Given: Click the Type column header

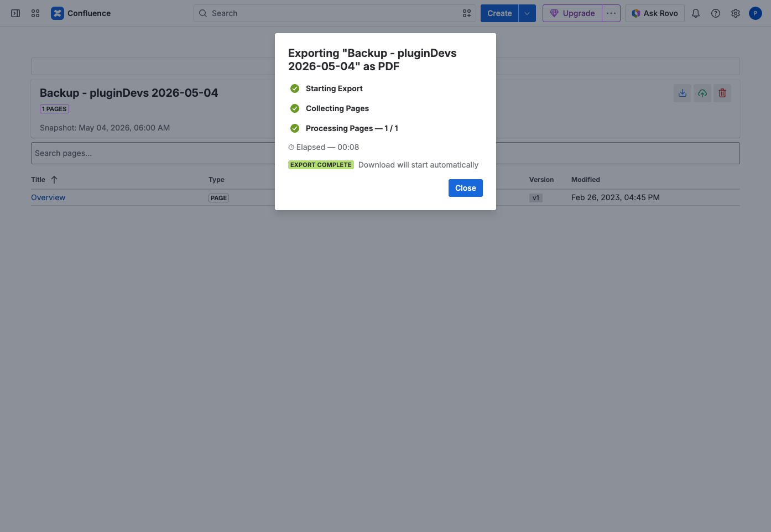Looking at the screenshot, I should [x=216, y=180].
